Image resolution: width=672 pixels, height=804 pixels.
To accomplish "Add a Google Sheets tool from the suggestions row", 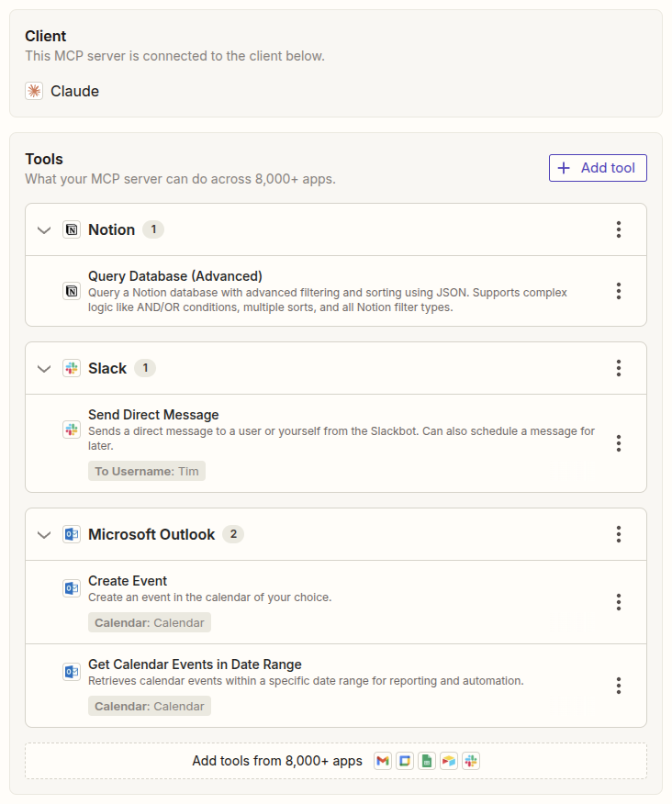I will click(427, 761).
